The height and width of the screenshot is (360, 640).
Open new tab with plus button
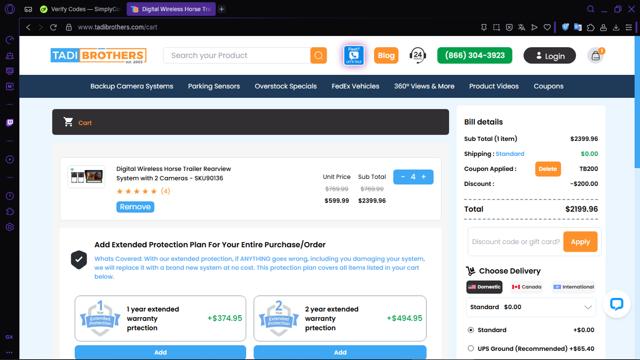[222, 9]
